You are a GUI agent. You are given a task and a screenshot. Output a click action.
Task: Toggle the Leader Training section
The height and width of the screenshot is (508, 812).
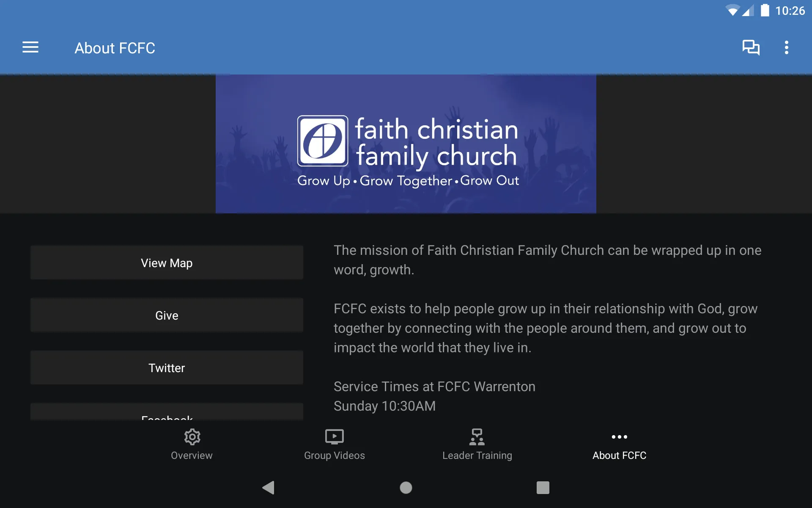(477, 444)
